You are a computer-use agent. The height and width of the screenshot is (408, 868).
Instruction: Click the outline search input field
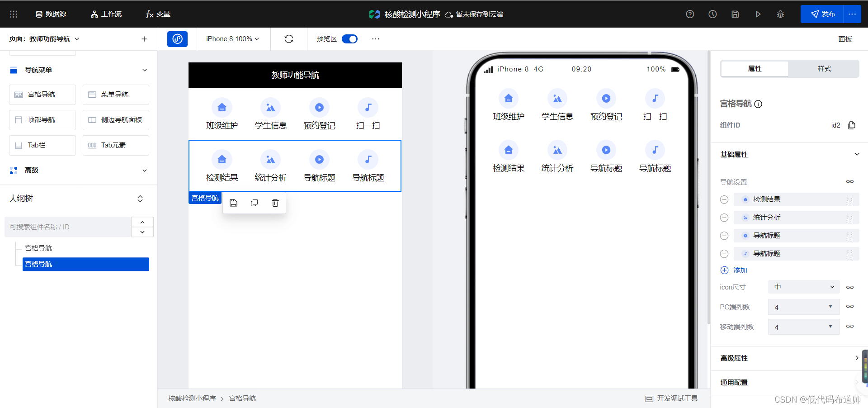pos(68,227)
